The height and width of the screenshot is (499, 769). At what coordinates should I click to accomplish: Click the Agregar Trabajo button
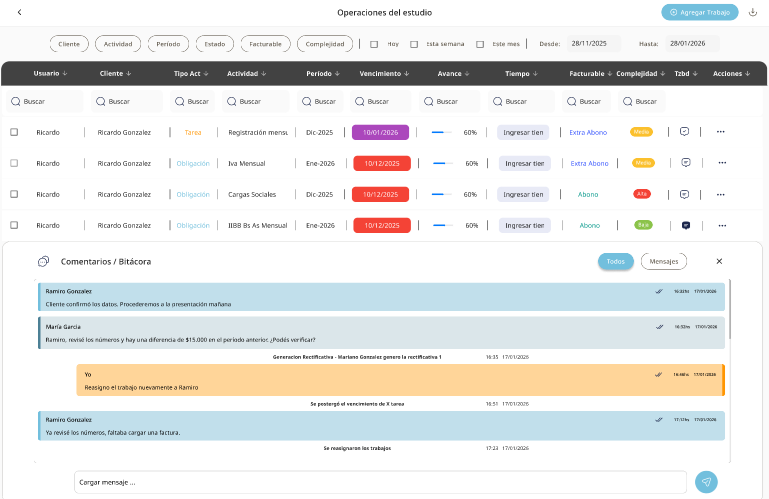700,12
